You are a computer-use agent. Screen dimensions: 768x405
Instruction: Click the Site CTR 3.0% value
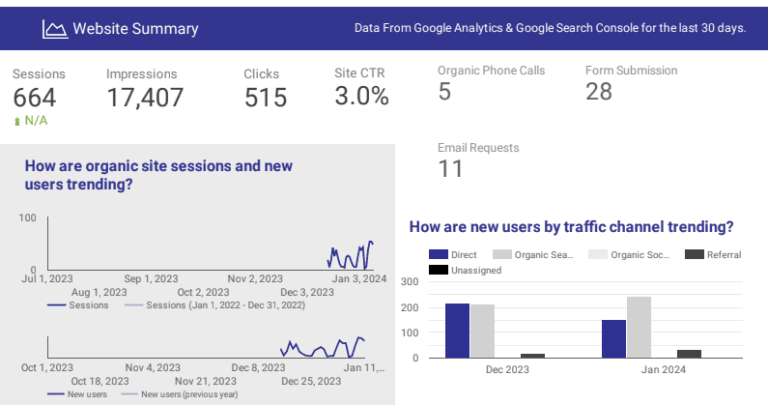361,96
